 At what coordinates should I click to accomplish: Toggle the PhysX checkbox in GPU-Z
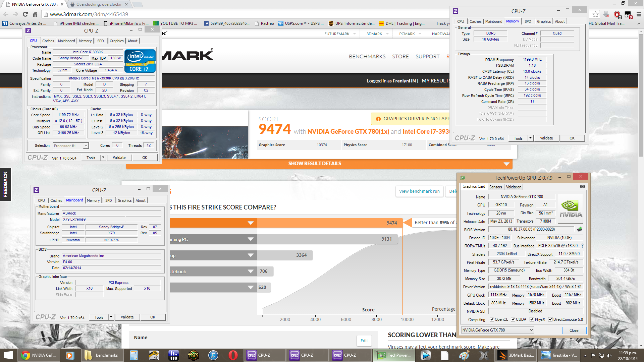tap(532, 319)
